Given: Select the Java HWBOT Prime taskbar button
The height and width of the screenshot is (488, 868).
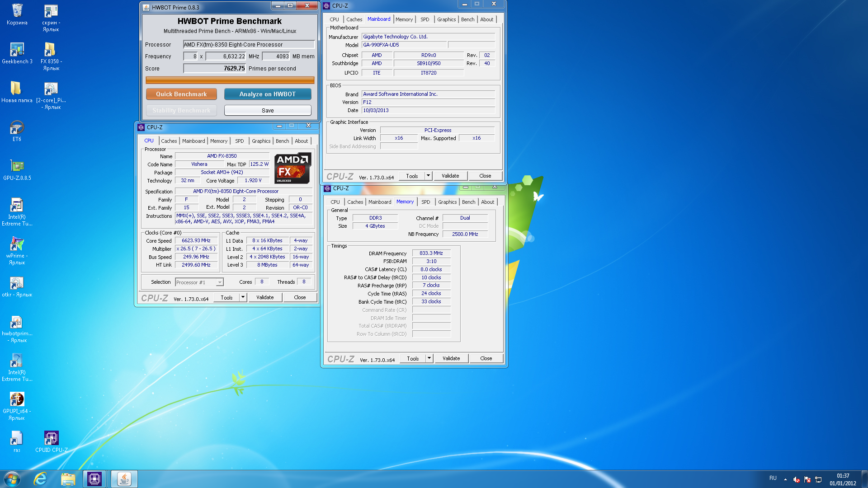Looking at the screenshot, I should pos(124,479).
